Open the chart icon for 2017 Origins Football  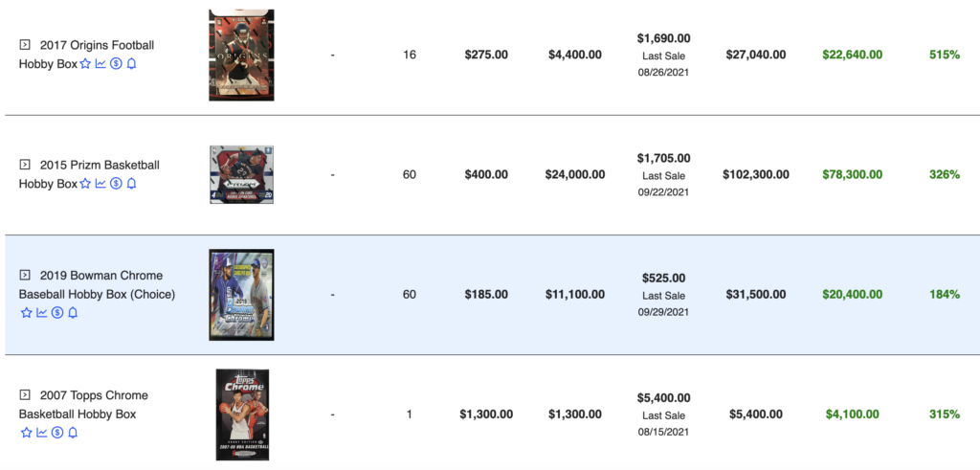click(x=100, y=64)
